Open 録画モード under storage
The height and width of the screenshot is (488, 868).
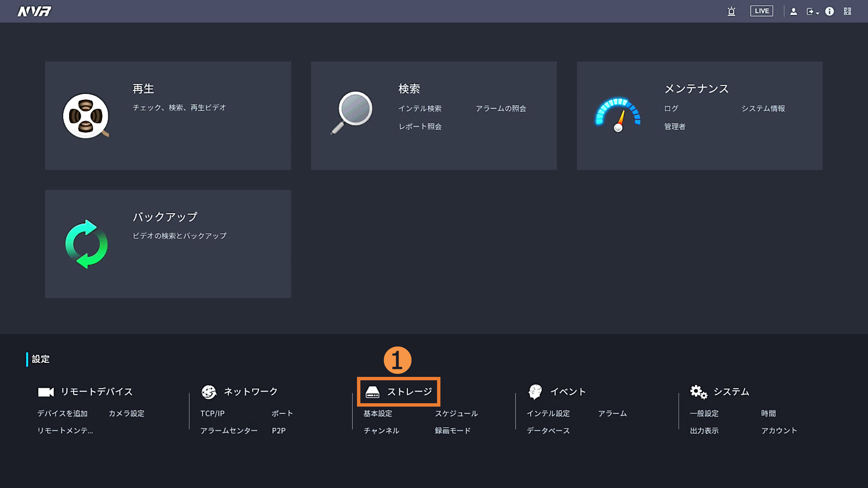(x=453, y=431)
